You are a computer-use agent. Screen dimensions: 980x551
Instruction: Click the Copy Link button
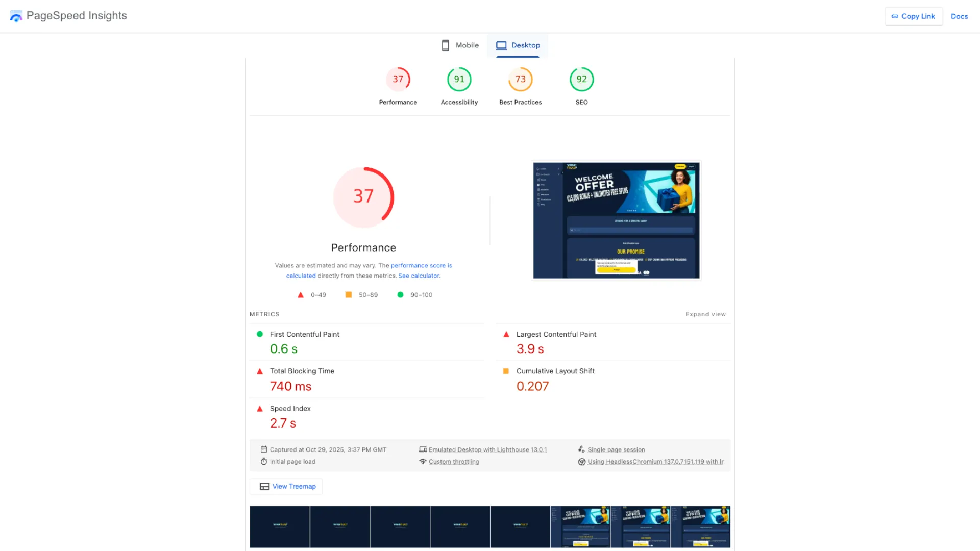[914, 16]
